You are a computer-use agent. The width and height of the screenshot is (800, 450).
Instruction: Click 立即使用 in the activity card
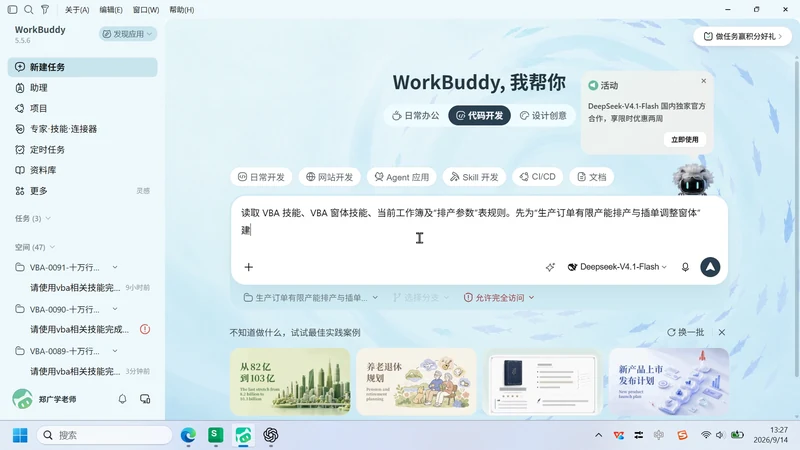click(685, 140)
